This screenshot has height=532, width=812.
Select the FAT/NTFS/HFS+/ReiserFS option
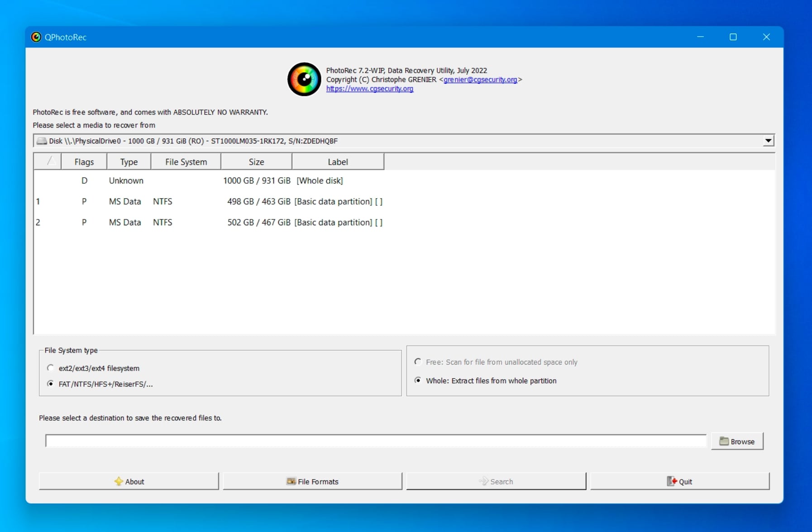tap(100, 384)
